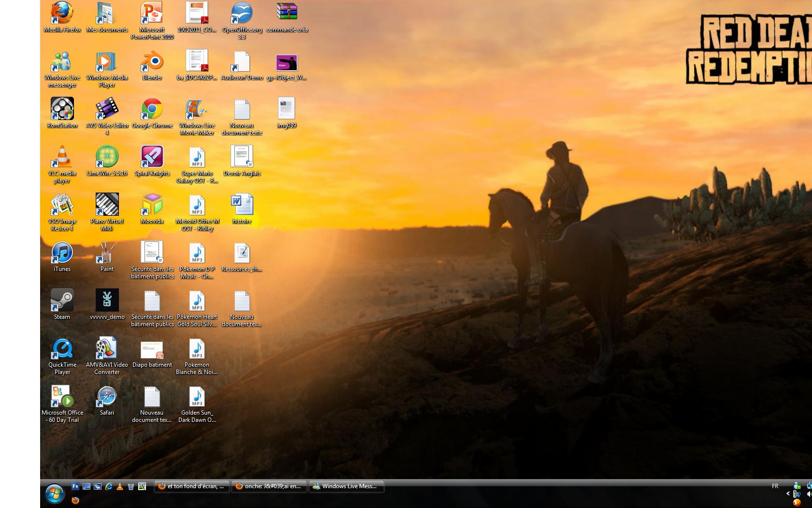Viewport: 812px width, 508px height.
Task: Select Golden Sun Dark Dawn MP3
Action: coord(197,404)
